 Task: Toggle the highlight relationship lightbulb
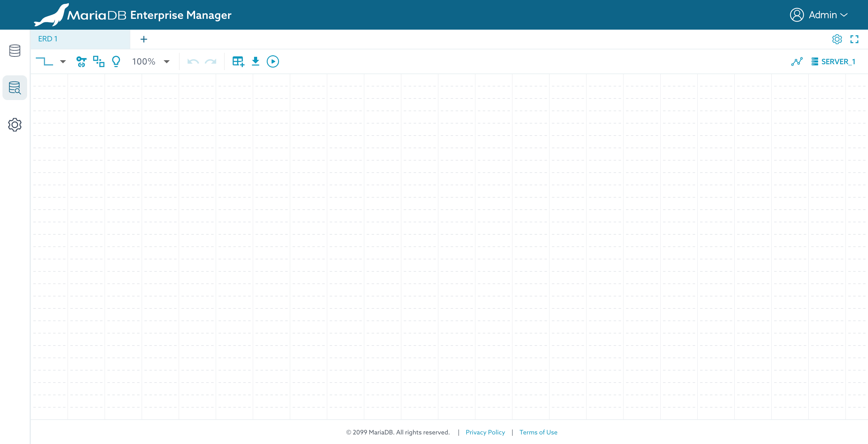(116, 61)
